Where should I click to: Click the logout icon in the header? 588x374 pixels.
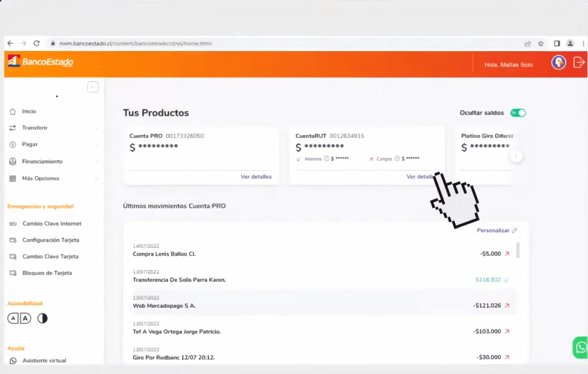coord(579,63)
